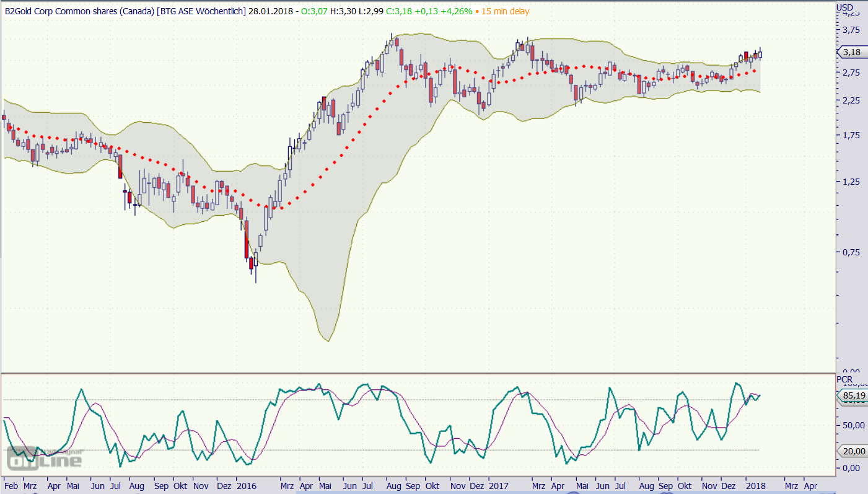
Task: Select the most recent candlestick on chart
Action: pyautogui.click(x=760, y=54)
